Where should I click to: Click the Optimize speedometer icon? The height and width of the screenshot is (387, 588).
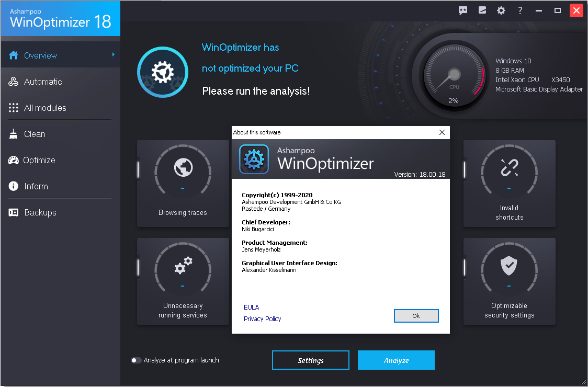[14, 161]
